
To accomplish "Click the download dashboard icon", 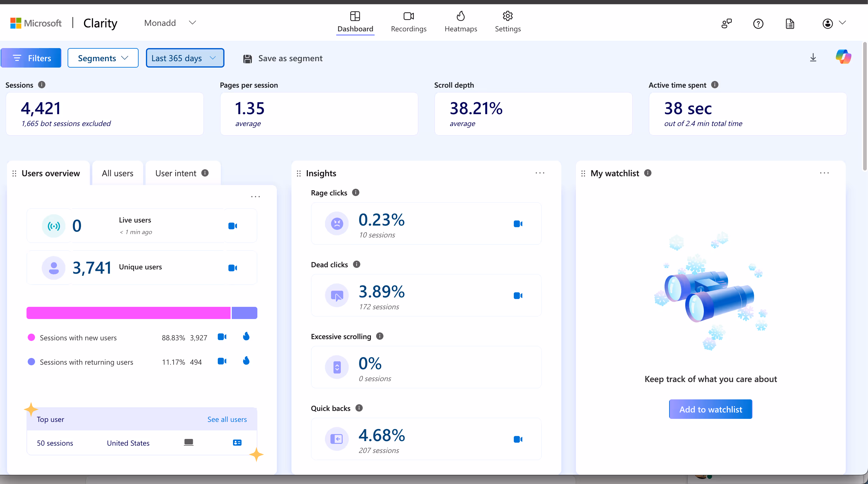I will [813, 58].
